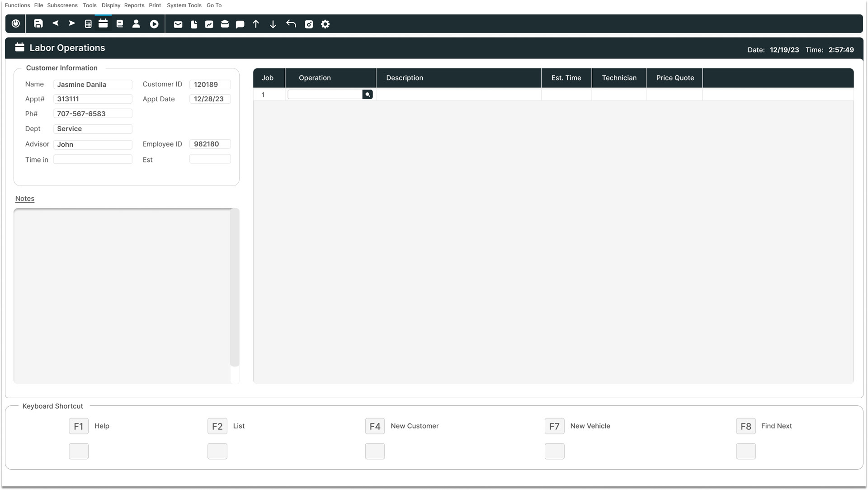Open the chat bubble icon
Screen dimensions: 868x490
click(x=240, y=24)
